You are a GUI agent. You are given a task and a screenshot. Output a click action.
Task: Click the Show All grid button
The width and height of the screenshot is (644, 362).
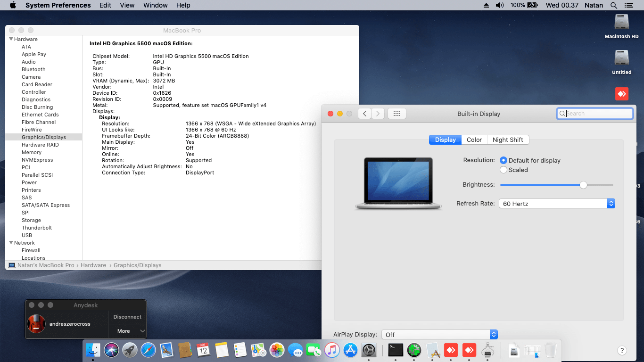pyautogui.click(x=396, y=114)
